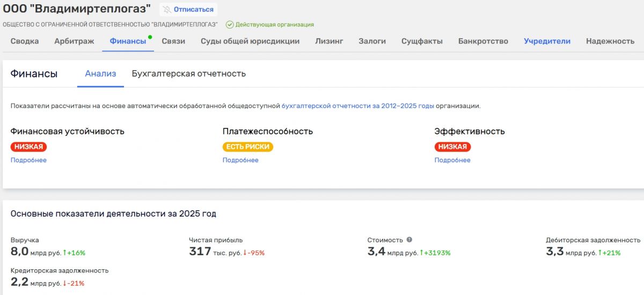Click Подробнее under Платежеспособность
Image resolution: width=644 pixels, height=295 pixels.
tap(240, 160)
